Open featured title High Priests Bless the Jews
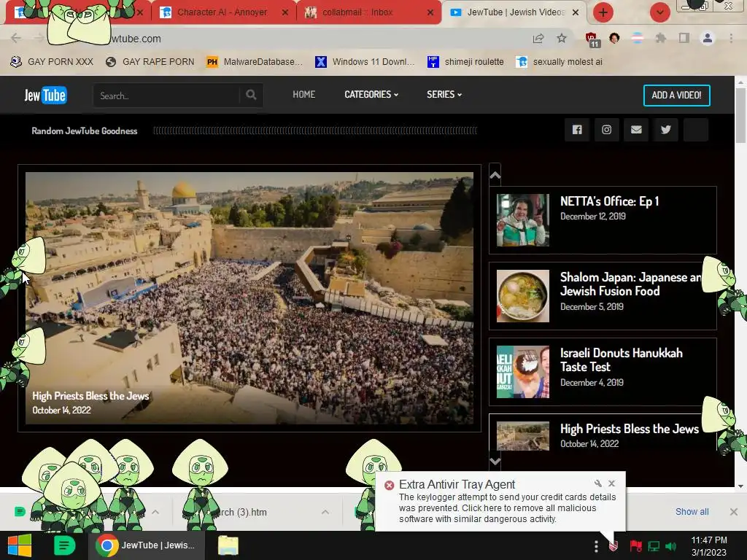747x560 pixels. point(90,396)
